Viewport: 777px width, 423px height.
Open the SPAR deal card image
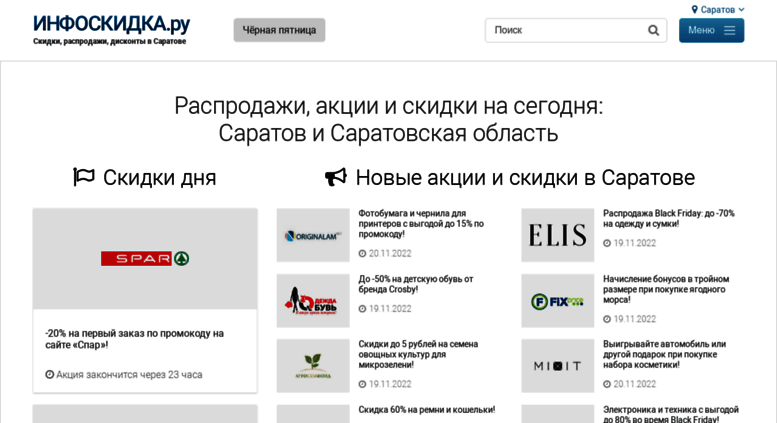click(x=145, y=259)
